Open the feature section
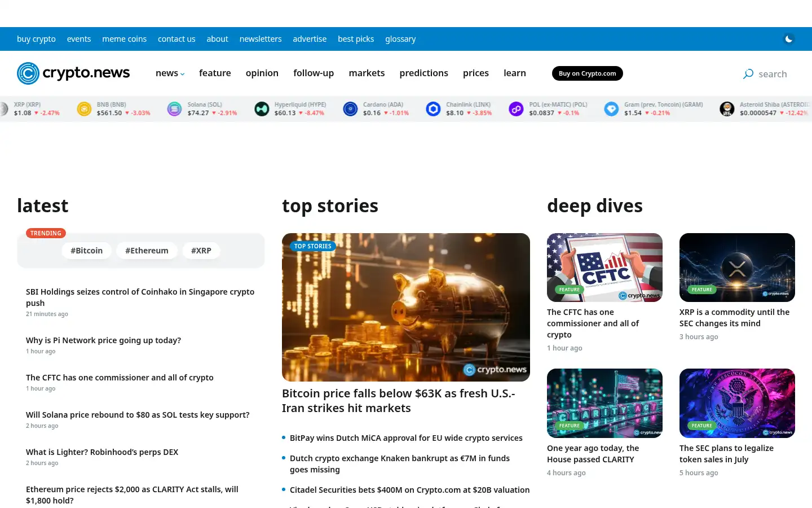The image size is (812, 508). pos(215,73)
